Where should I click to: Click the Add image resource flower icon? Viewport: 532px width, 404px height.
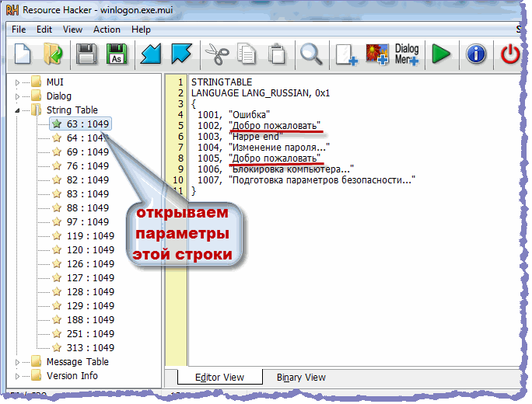[377, 54]
